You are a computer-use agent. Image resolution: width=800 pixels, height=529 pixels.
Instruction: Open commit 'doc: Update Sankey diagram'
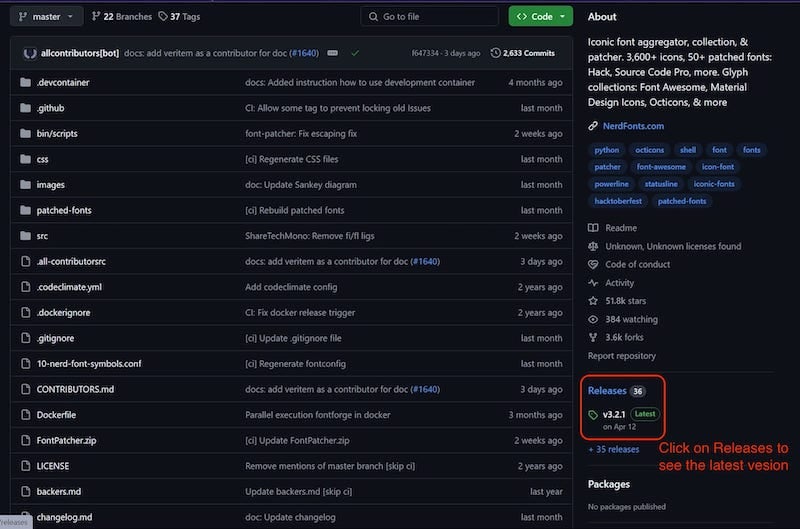point(301,185)
